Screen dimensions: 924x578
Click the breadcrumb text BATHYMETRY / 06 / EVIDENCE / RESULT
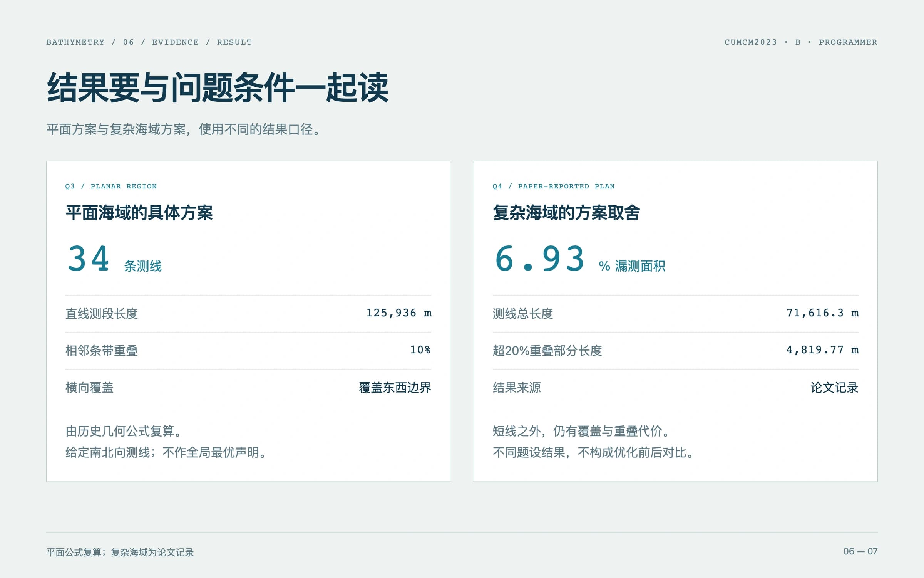149,42
